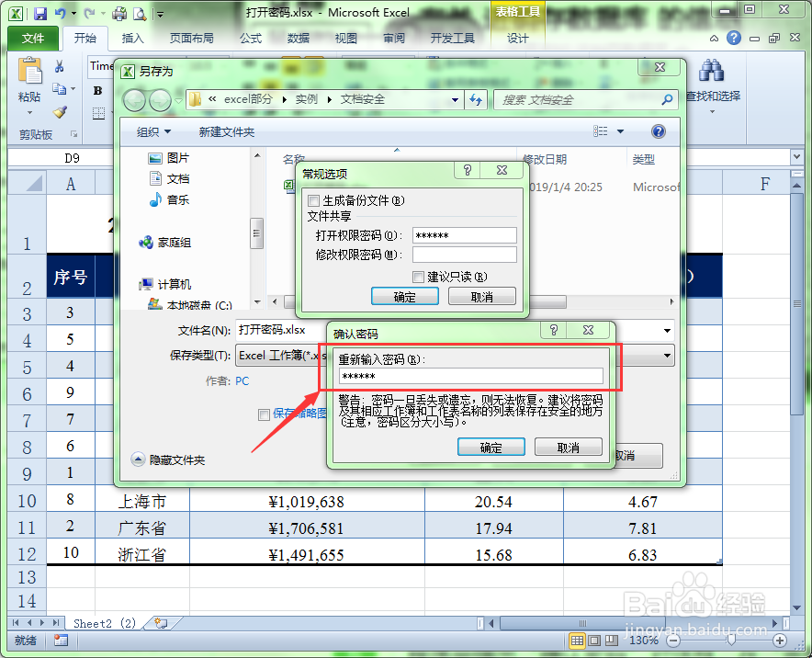Collapse folders with 隐藏文件夹 toggle
The width and height of the screenshot is (812, 658).
coord(168,459)
